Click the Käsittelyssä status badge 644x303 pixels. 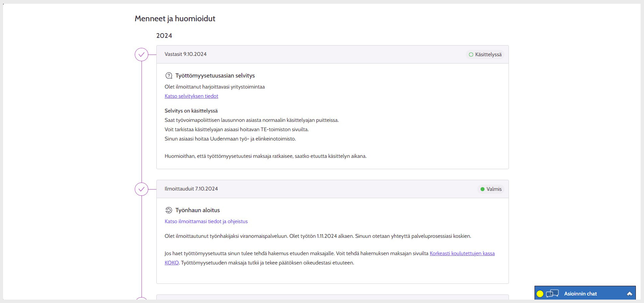(485, 55)
